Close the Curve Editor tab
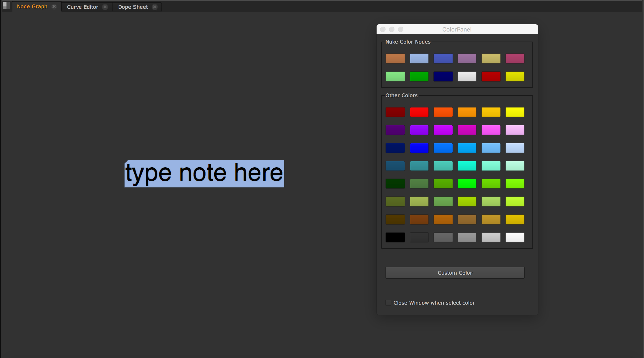Viewport: 644px width, 358px height. (x=105, y=7)
